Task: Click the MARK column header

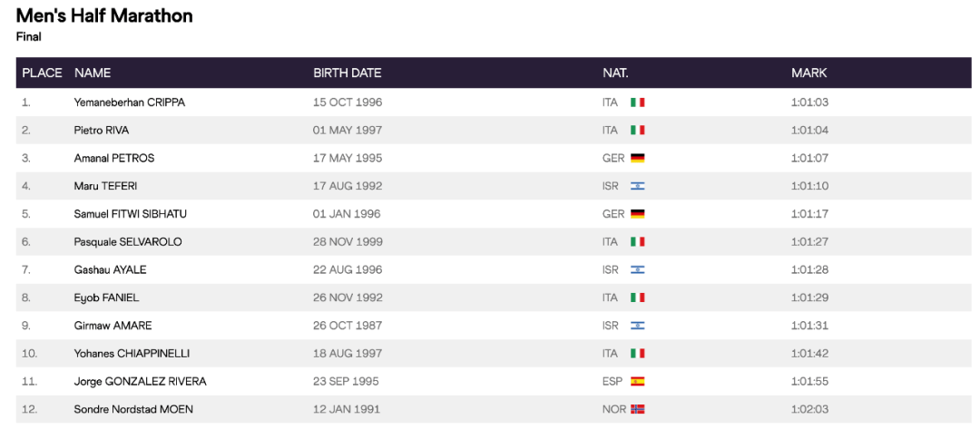Action: tap(809, 73)
